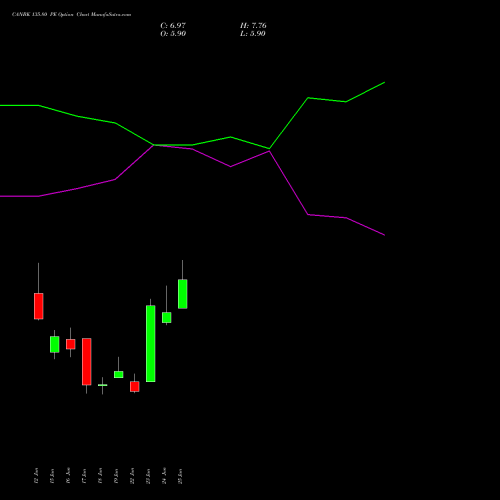Screen dimensions: 500x500
Task: Click the date axis label '16'
Action: tap(68, 476)
